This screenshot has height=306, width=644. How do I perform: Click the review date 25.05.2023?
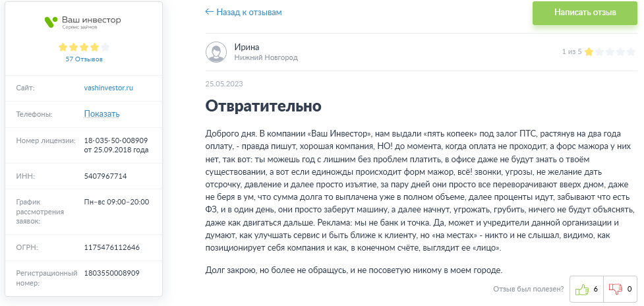coord(225,84)
